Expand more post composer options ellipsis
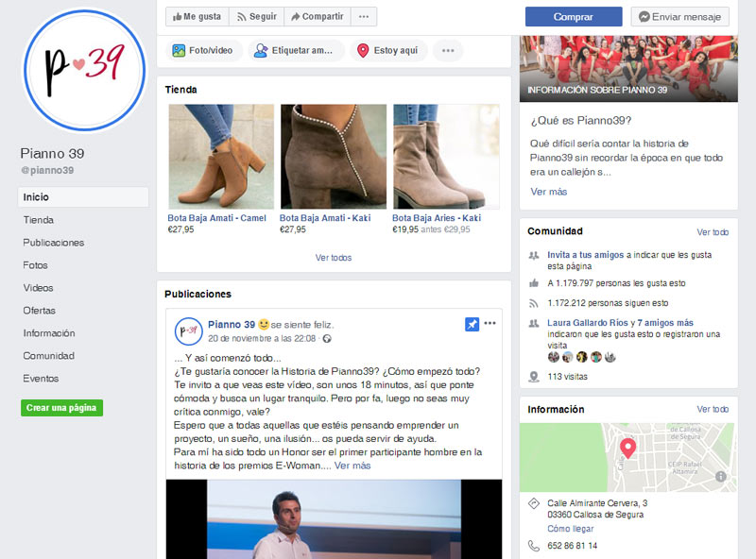The width and height of the screenshot is (756, 559). tap(448, 51)
